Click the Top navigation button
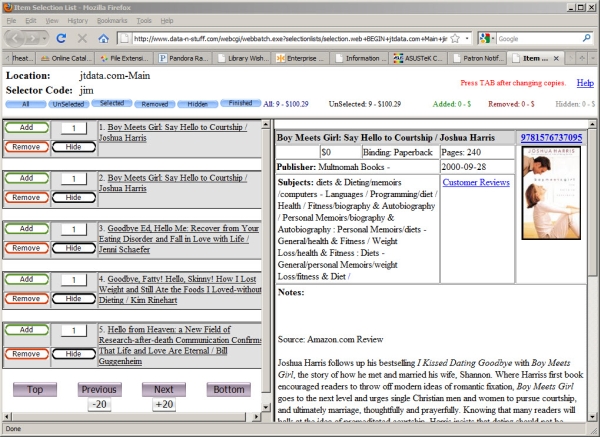 pos(35,390)
